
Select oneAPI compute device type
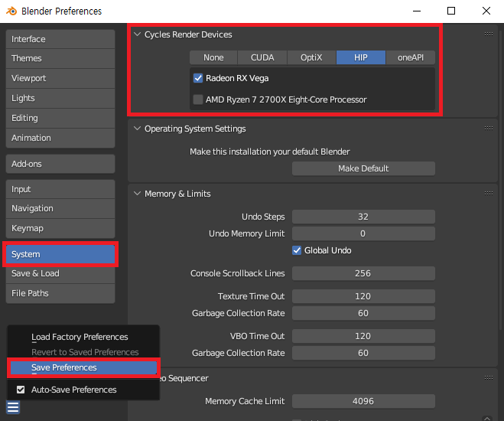point(411,57)
